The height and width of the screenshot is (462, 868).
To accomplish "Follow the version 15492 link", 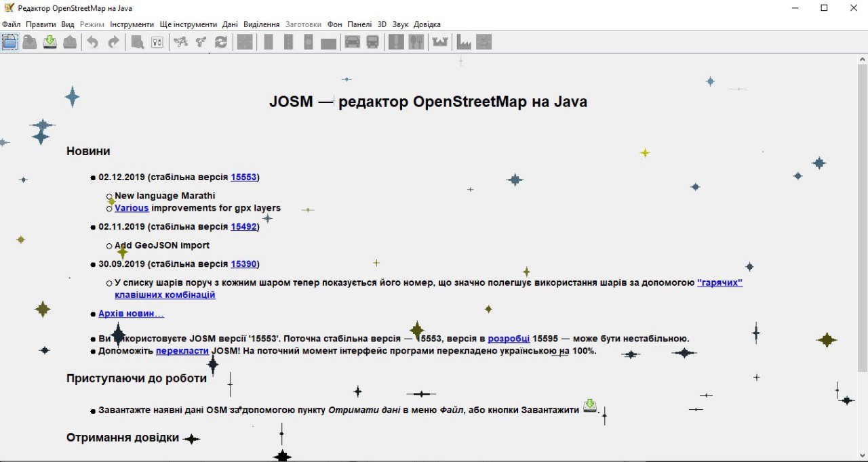I will pyautogui.click(x=243, y=227).
